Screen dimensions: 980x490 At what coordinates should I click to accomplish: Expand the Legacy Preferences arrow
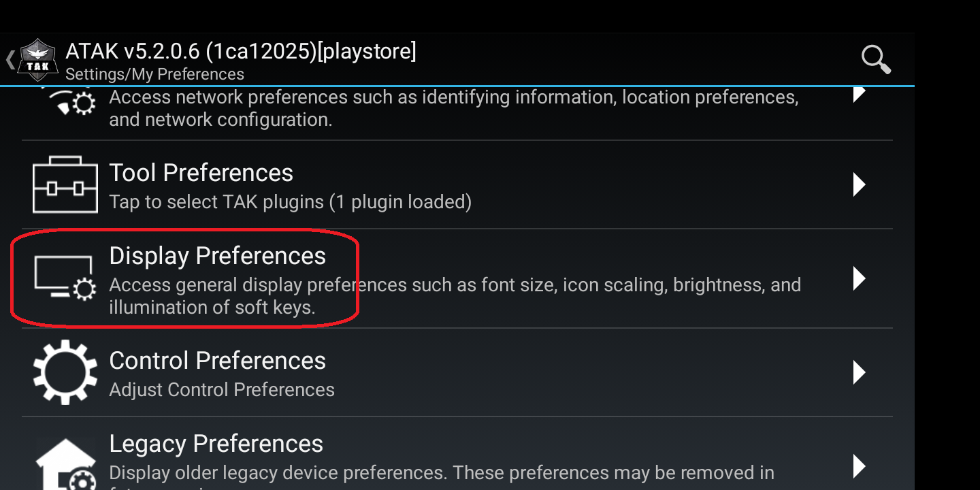click(859, 465)
